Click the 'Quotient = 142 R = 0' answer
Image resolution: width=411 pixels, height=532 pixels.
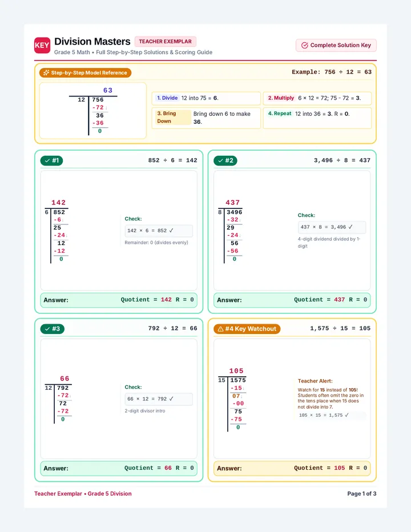point(157,300)
